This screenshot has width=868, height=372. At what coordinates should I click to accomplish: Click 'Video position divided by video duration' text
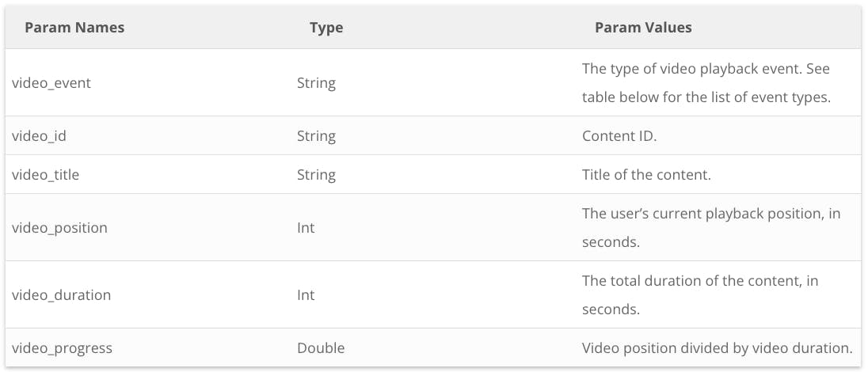coord(717,348)
